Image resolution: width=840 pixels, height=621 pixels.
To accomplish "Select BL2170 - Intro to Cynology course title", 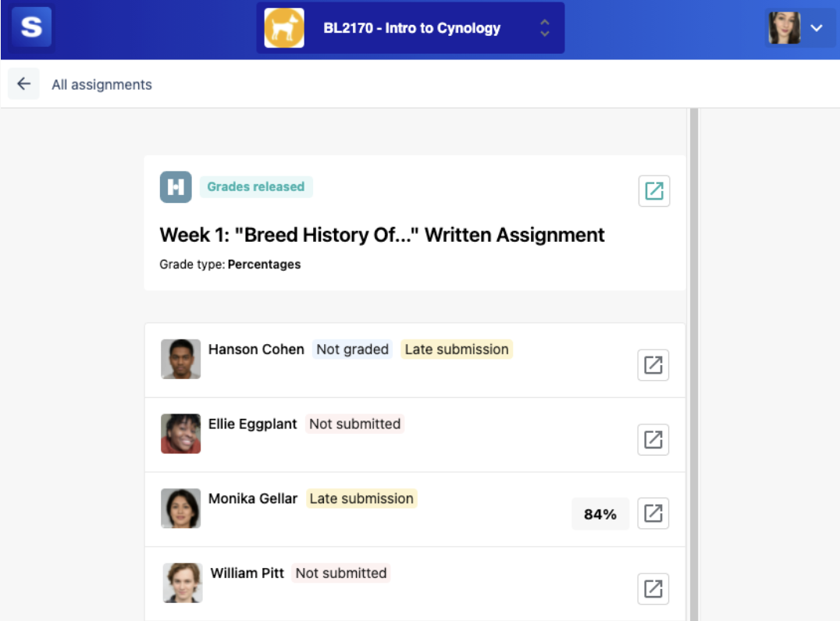I will pos(411,28).
